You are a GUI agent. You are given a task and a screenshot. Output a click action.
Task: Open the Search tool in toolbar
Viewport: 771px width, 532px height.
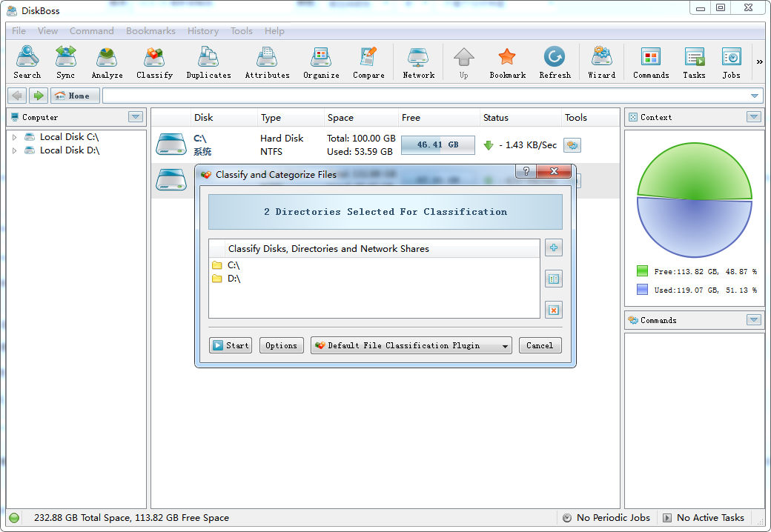coord(27,62)
